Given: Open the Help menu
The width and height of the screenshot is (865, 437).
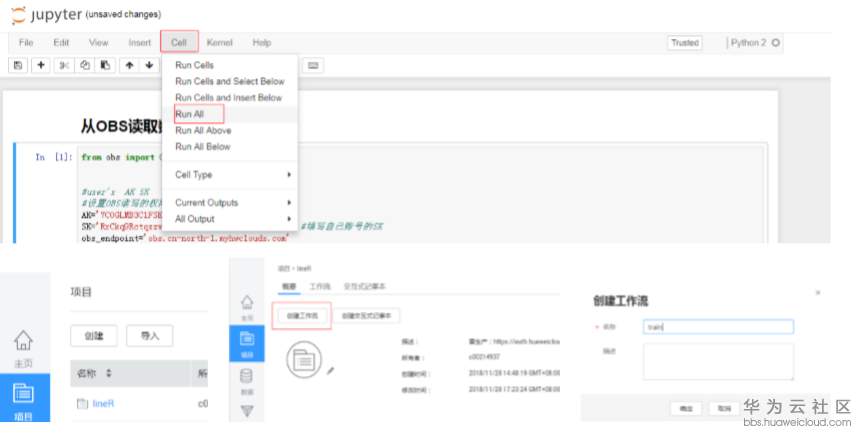Looking at the screenshot, I should pos(261,42).
